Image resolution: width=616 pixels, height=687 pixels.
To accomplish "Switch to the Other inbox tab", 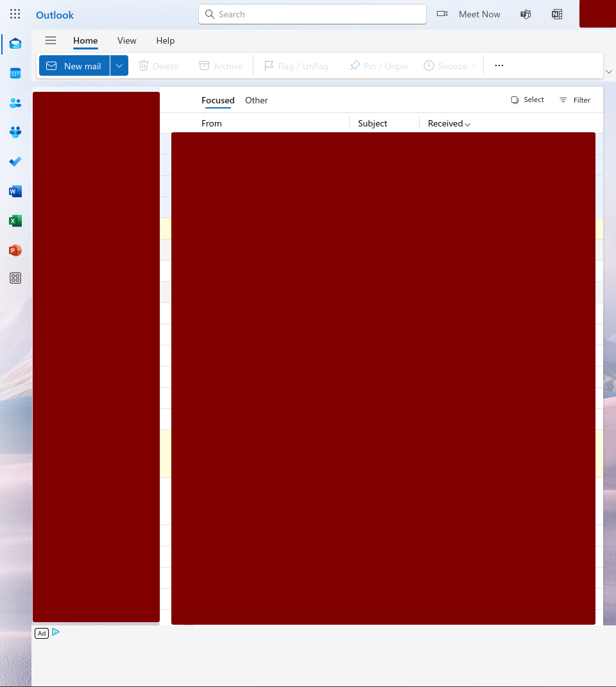I will point(256,100).
